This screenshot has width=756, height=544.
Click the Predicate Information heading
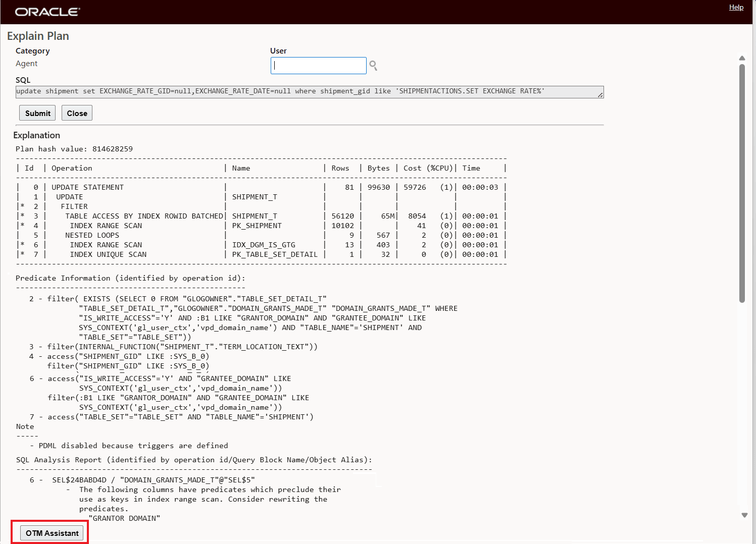point(130,278)
